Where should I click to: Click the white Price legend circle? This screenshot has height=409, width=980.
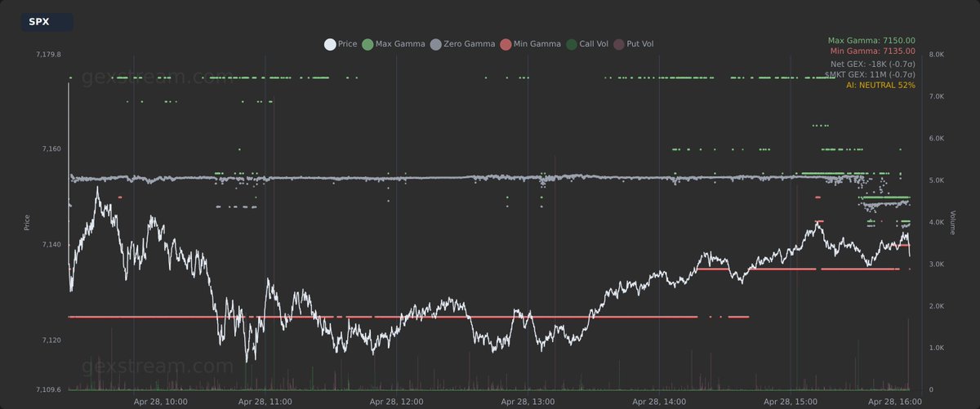[x=330, y=44]
